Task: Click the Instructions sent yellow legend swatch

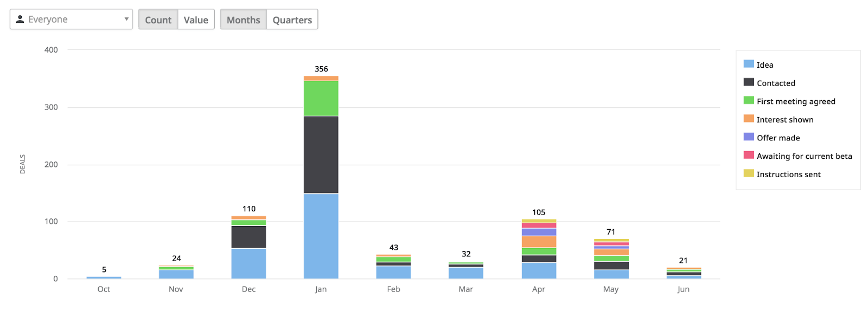Action: [749, 173]
